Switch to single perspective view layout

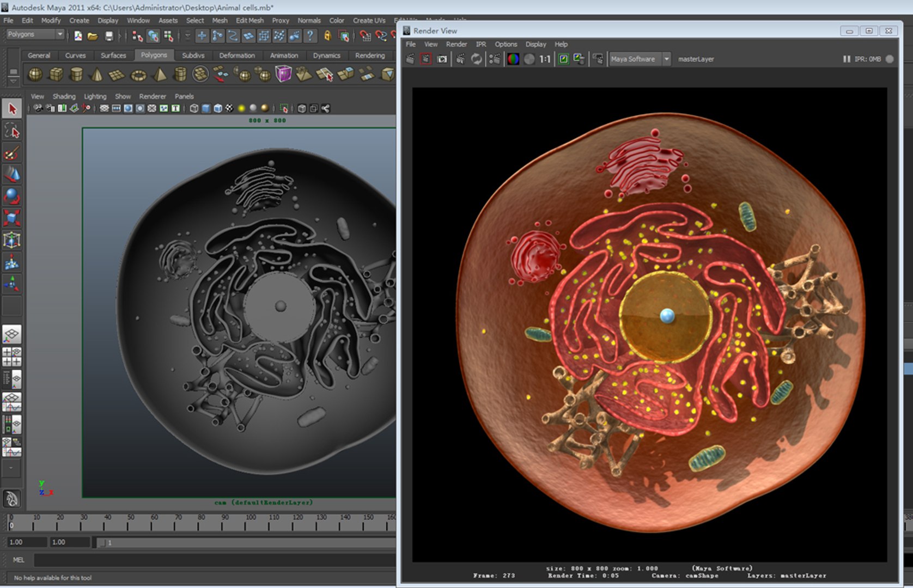[12, 335]
